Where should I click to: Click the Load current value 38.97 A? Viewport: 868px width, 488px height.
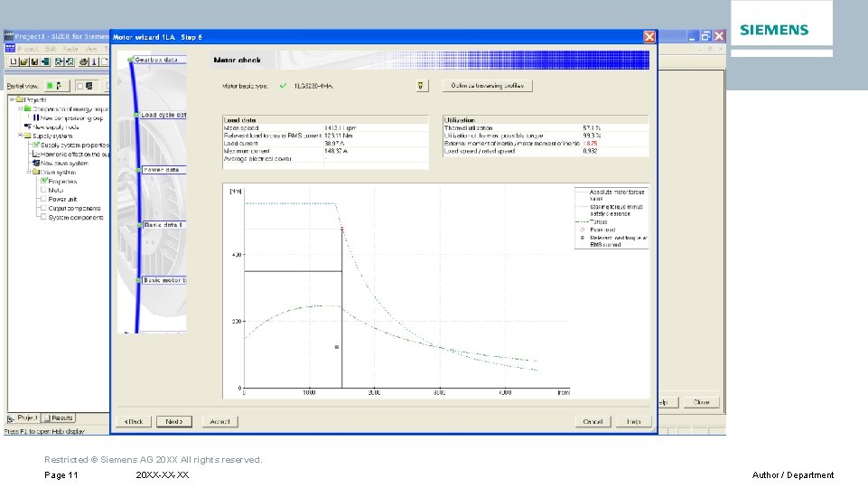[x=334, y=144]
